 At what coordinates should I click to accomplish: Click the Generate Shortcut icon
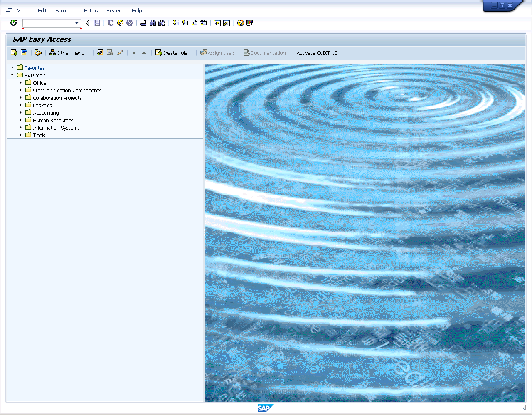coord(227,23)
